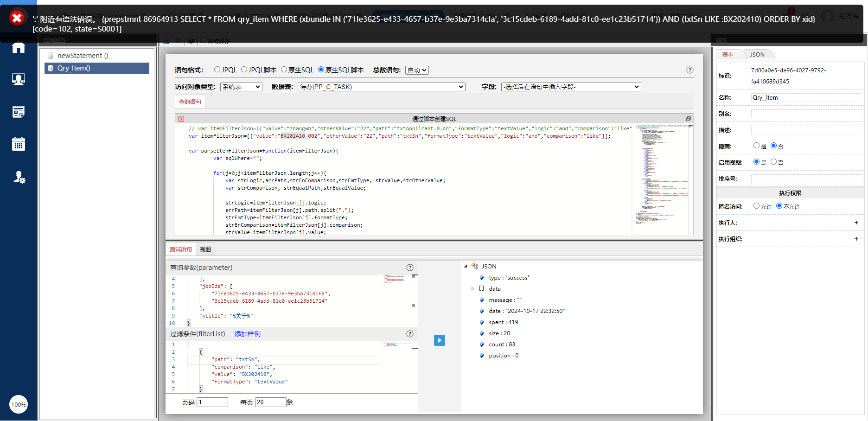Open the calendar icon in left sidebar
868x421 pixels.
19,144
